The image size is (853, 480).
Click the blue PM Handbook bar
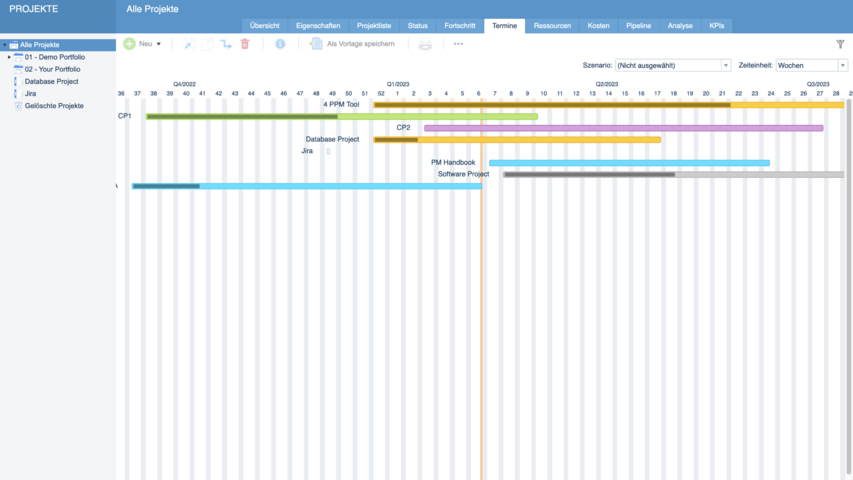click(x=629, y=163)
